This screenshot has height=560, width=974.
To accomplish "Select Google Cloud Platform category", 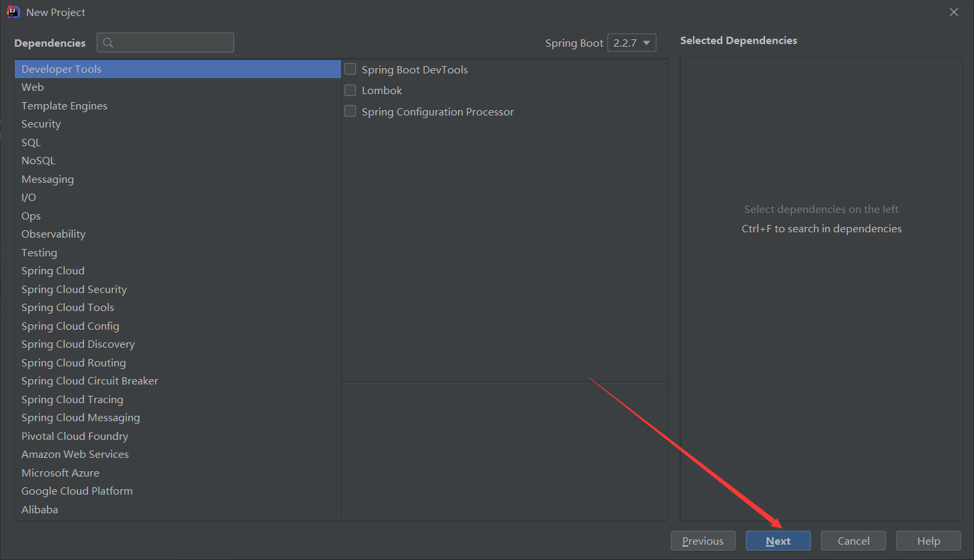I will (x=178, y=491).
